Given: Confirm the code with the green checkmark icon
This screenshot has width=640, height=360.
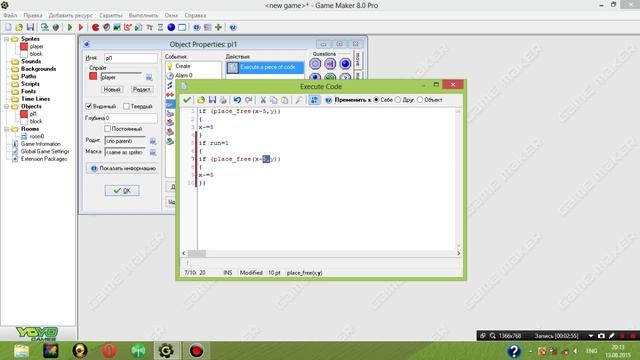Looking at the screenshot, I should click(x=187, y=100).
